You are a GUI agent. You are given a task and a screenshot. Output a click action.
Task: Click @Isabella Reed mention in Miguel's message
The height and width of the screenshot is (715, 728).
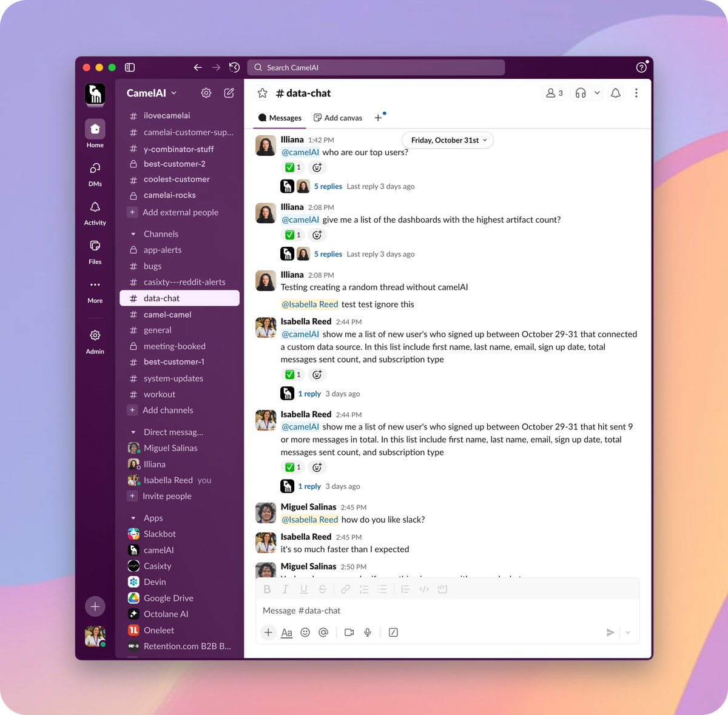point(310,520)
